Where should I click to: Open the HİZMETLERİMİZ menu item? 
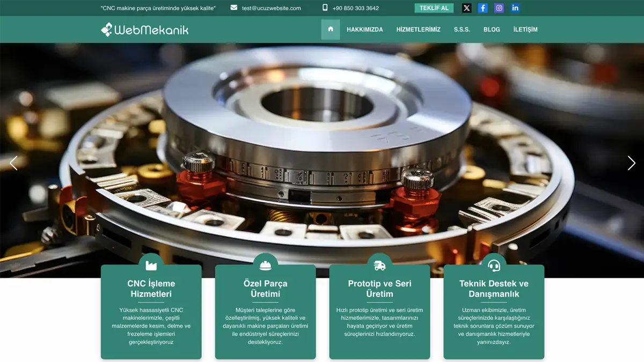pyautogui.click(x=419, y=29)
